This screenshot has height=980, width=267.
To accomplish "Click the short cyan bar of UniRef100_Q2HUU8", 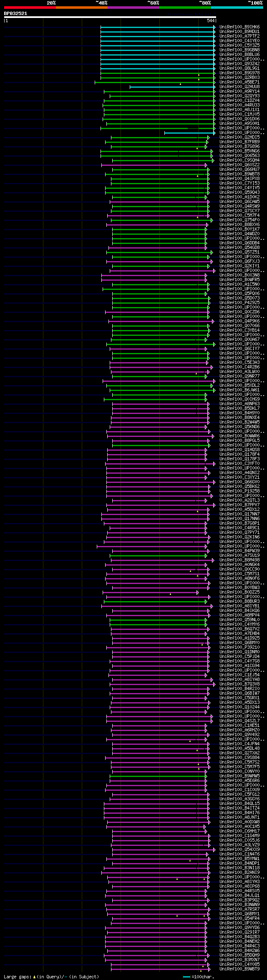I will [172, 86].
